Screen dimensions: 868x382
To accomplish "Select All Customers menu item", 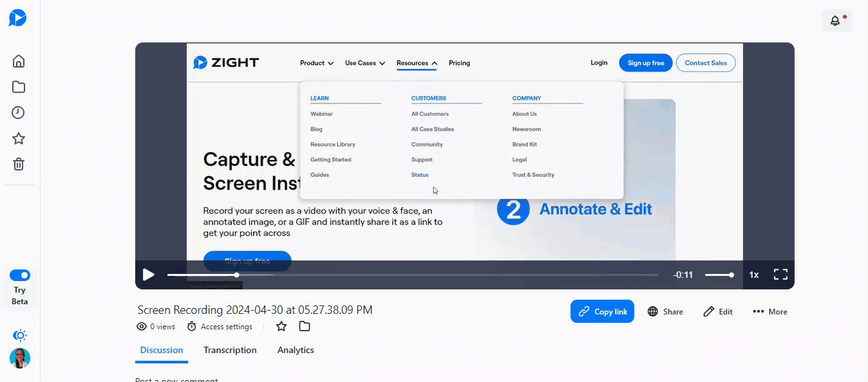I will click(x=430, y=114).
